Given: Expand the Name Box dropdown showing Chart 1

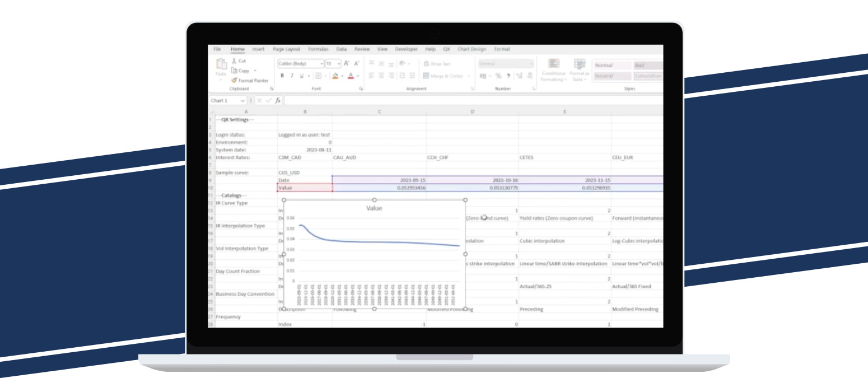Looking at the screenshot, I should tap(242, 100).
